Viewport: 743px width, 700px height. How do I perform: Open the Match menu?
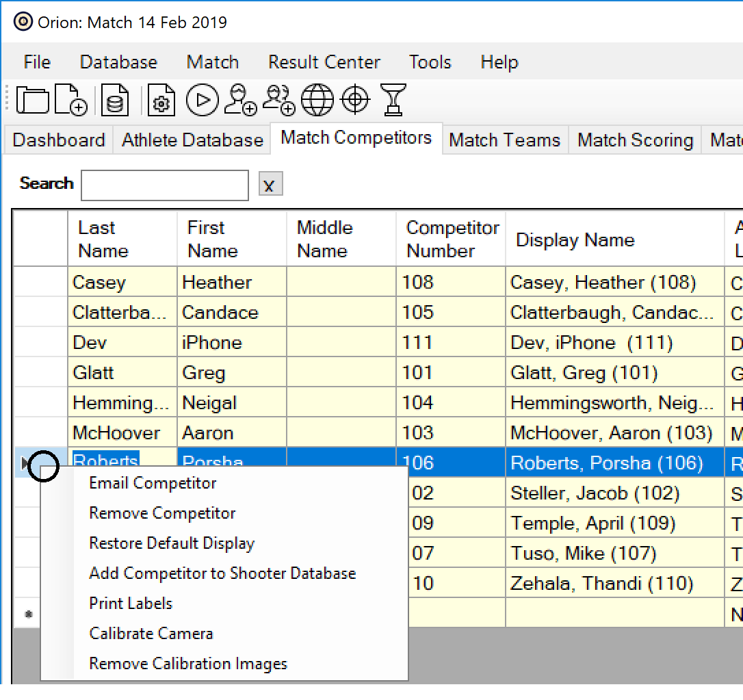coord(212,62)
